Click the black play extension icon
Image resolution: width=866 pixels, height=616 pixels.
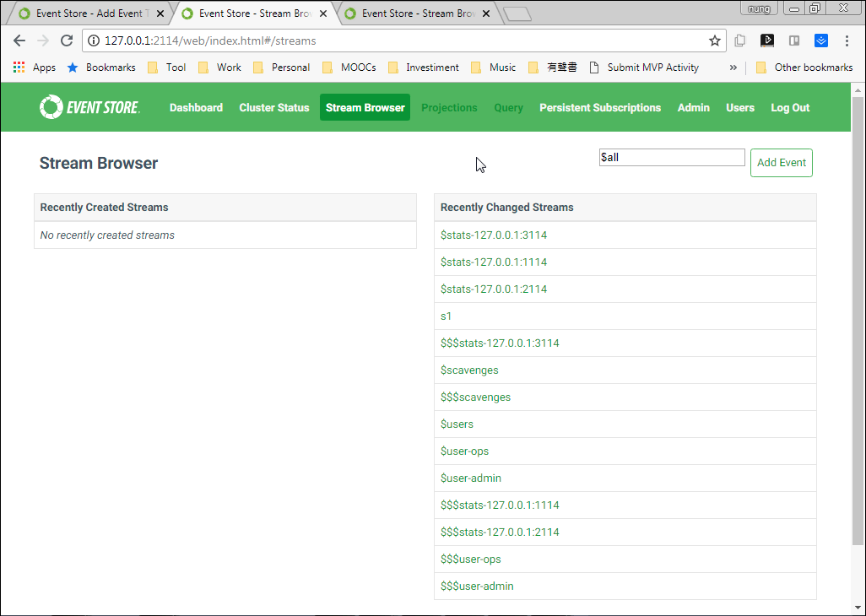[x=767, y=41]
